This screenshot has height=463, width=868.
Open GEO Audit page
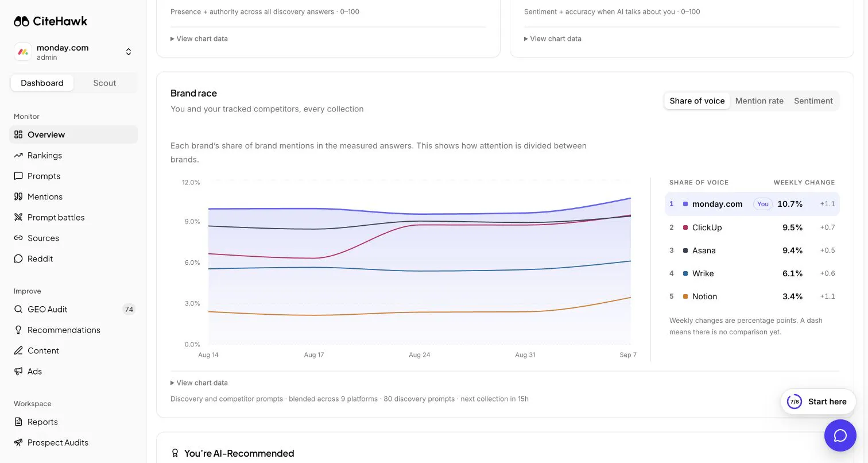pos(73,309)
